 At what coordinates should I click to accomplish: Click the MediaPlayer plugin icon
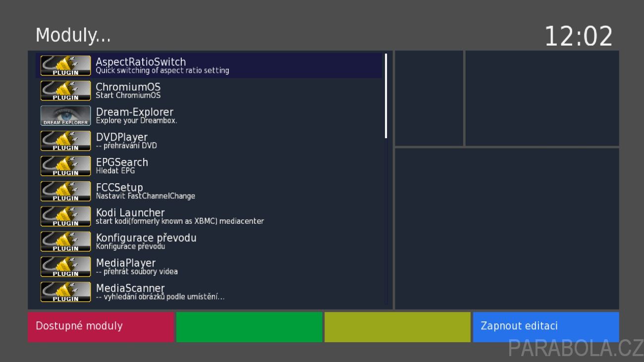pyautogui.click(x=66, y=266)
